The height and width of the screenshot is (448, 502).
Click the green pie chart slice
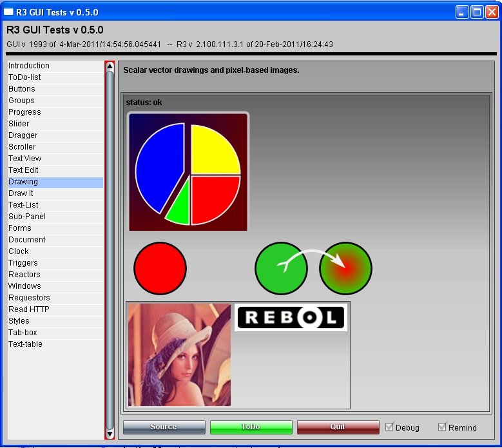click(180, 209)
